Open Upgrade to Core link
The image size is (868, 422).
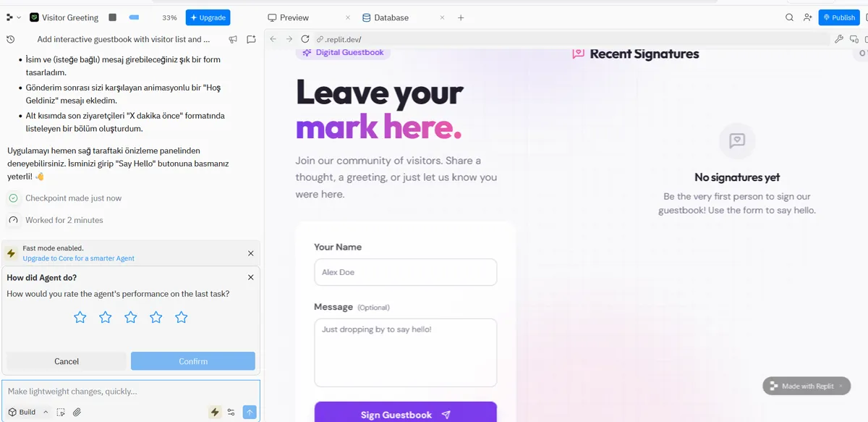(x=78, y=258)
